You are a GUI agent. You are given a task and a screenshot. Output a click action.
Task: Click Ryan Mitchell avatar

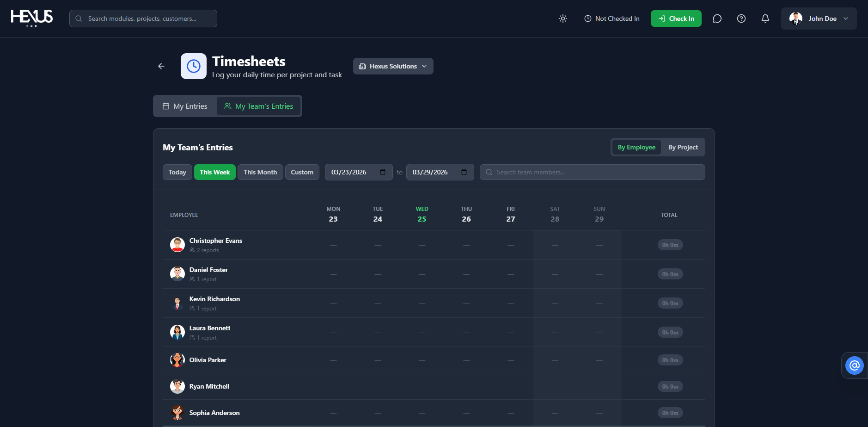pyautogui.click(x=177, y=386)
